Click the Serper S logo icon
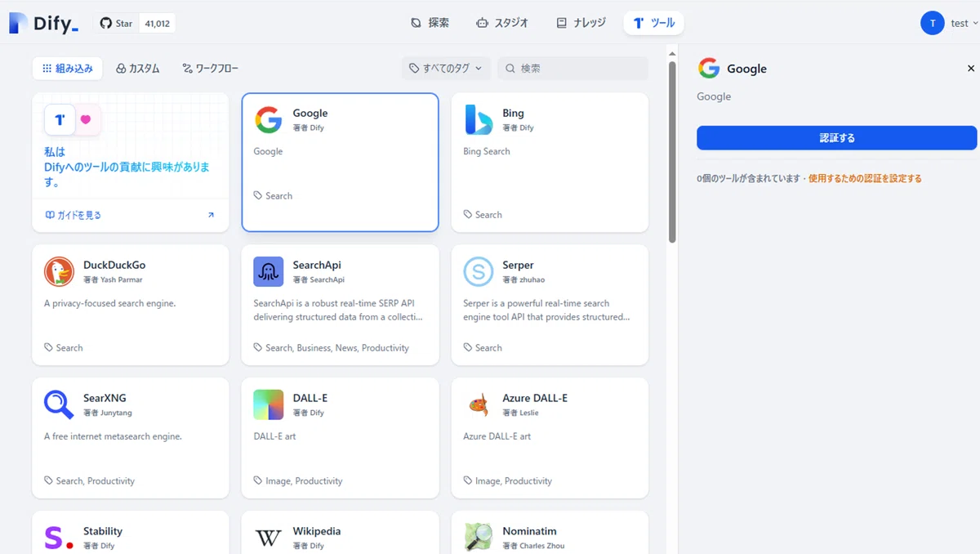Screen dimensions: 980x554 (x=479, y=271)
